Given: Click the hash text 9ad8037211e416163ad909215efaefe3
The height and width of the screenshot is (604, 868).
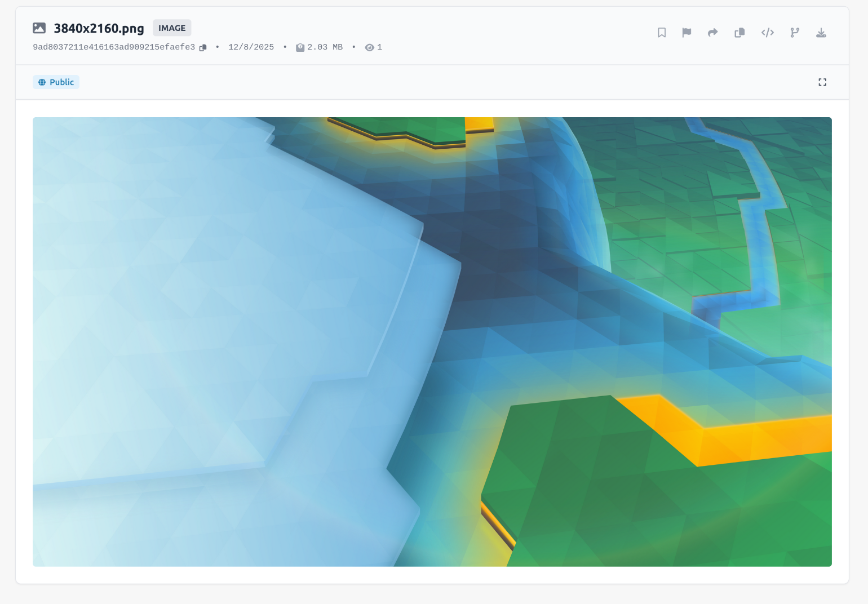Looking at the screenshot, I should (x=114, y=47).
